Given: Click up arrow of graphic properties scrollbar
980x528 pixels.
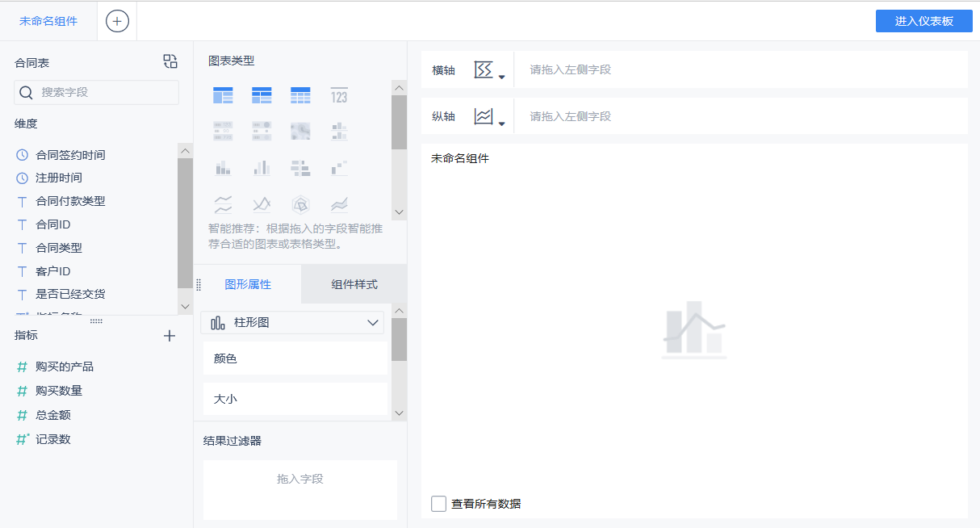Looking at the screenshot, I should click(399, 311).
